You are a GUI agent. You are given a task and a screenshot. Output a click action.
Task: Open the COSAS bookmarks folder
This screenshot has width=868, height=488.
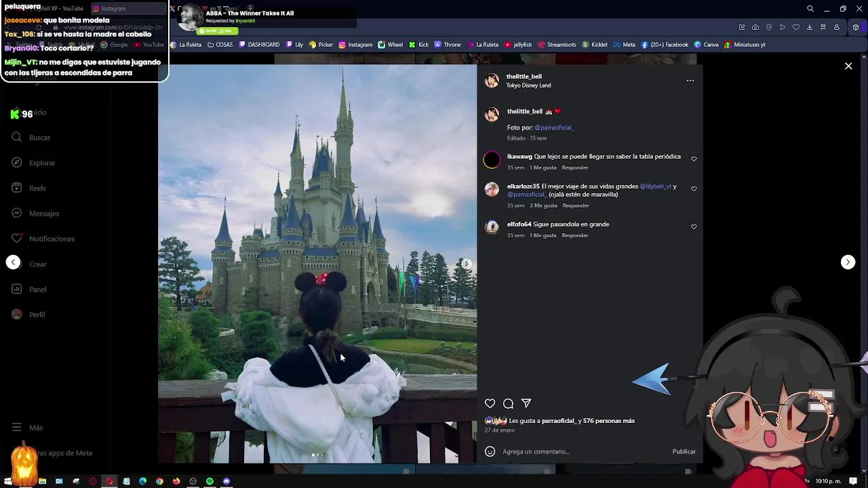point(220,45)
